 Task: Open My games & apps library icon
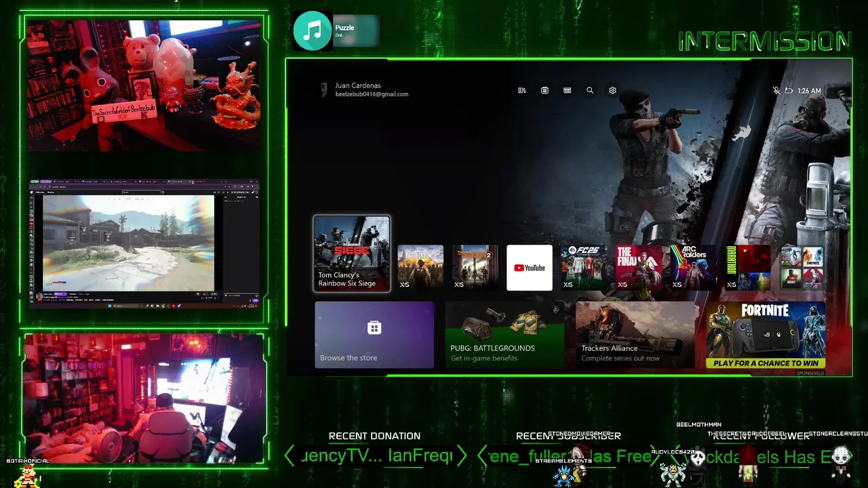[522, 90]
